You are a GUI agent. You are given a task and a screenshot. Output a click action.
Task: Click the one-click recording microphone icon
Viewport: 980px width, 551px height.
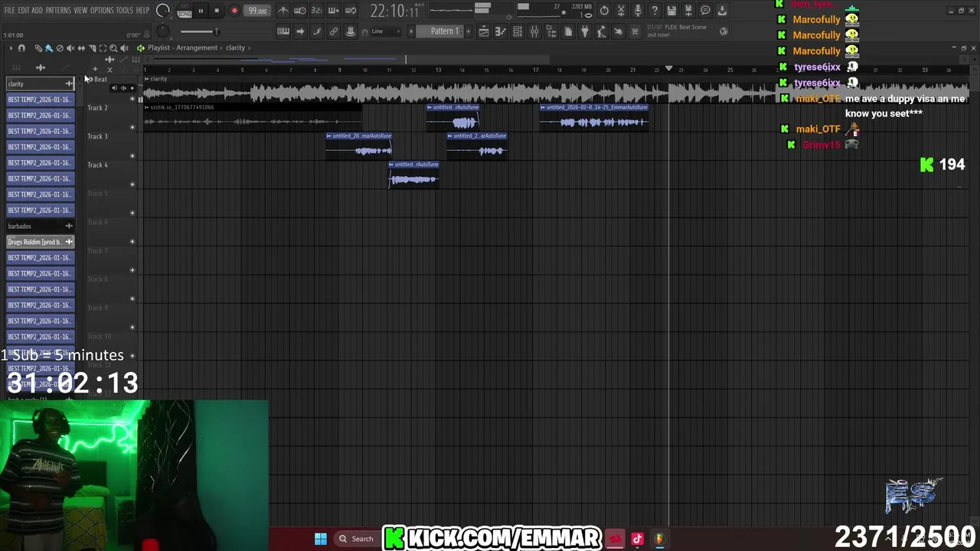(638, 11)
